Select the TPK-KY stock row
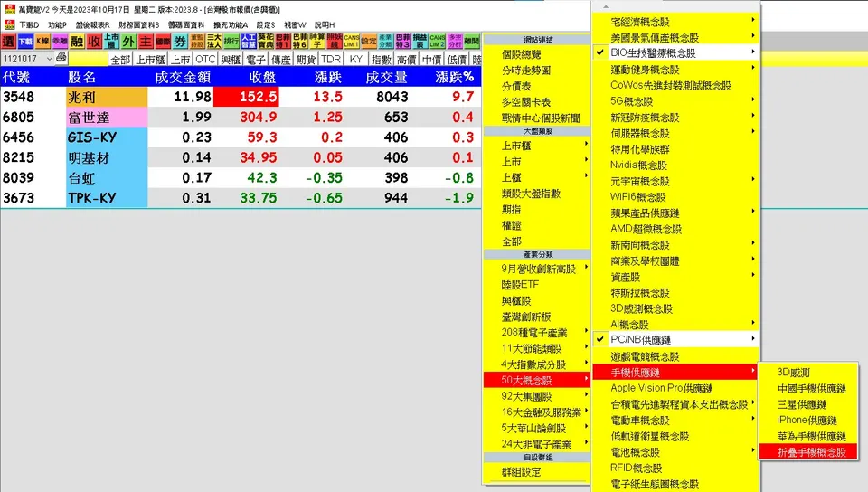The height and width of the screenshot is (492, 868). tap(241, 197)
